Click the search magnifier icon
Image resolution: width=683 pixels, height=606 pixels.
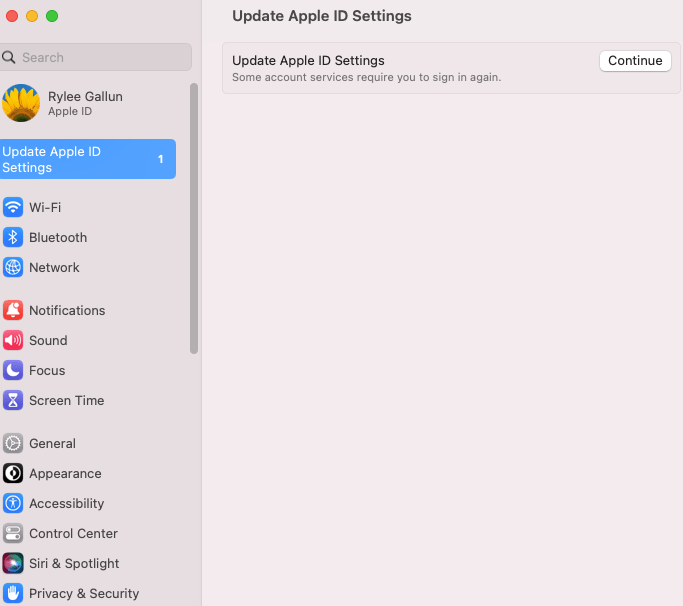[8, 57]
